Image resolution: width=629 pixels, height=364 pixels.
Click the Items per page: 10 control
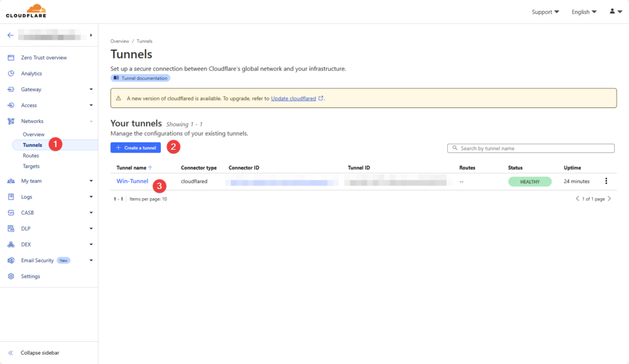pyautogui.click(x=148, y=199)
